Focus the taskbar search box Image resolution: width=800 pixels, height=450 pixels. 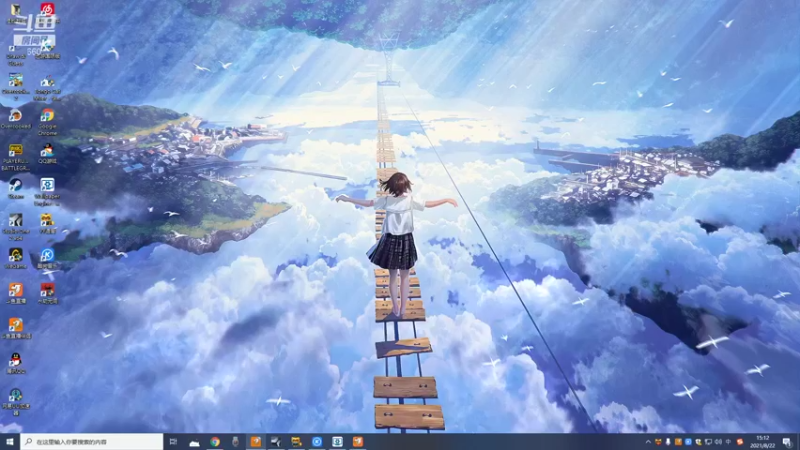(x=92, y=442)
